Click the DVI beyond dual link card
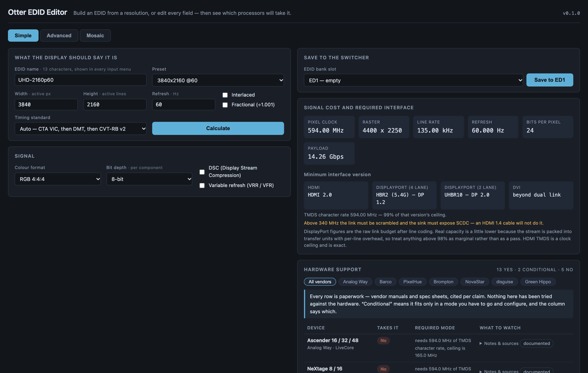Screen dimensions: 588x373 (x=541, y=195)
